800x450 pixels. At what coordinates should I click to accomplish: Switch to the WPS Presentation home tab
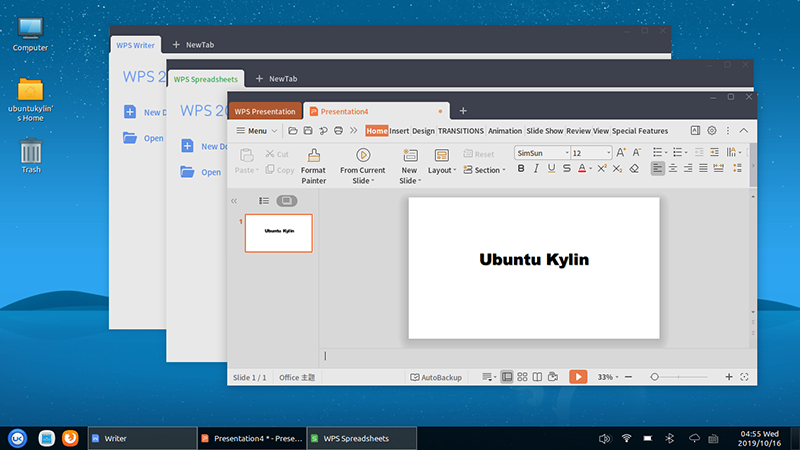(x=265, y=111)
